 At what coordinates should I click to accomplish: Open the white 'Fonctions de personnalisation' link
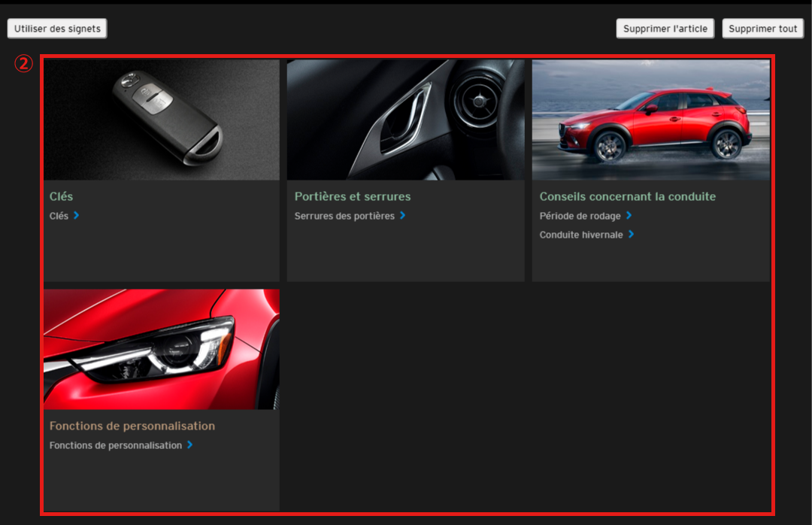116,445
